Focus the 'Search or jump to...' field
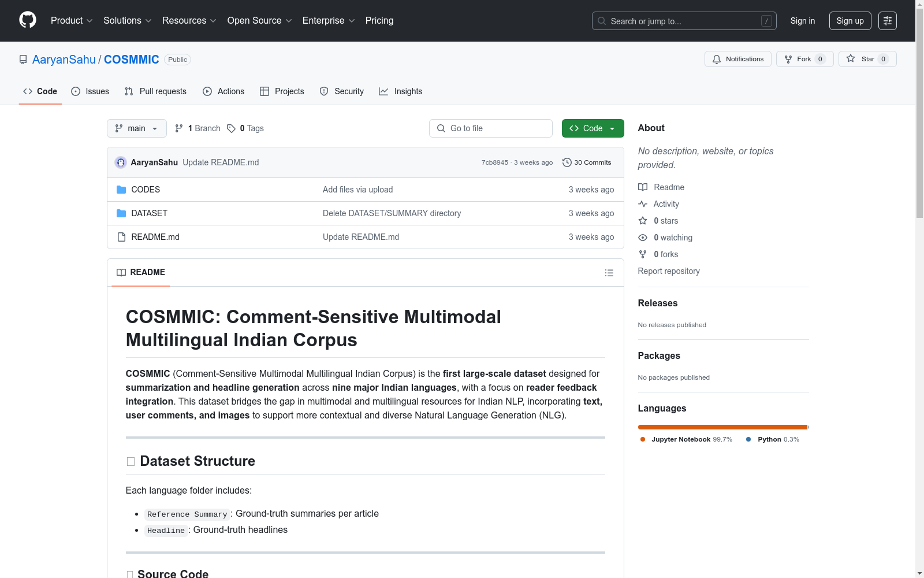924x578 pixels. coord(684,21)
